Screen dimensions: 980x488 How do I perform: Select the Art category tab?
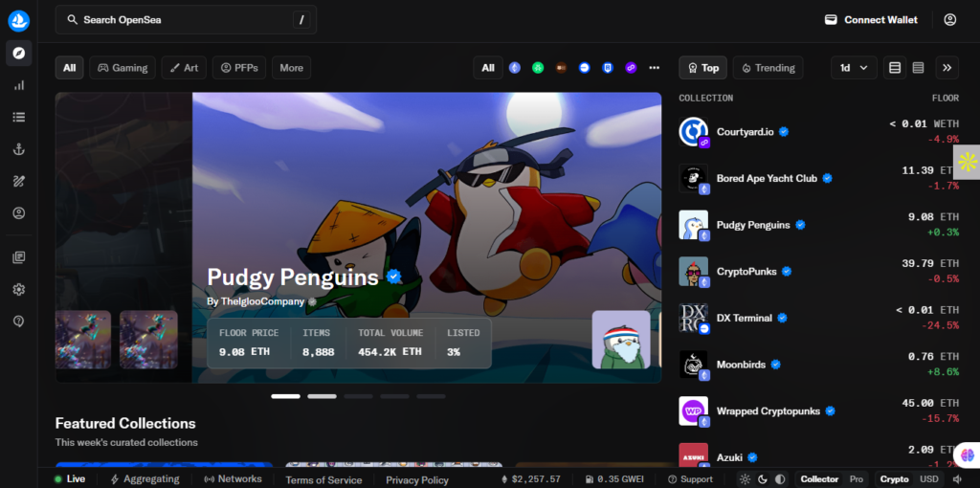coord(184,68)
